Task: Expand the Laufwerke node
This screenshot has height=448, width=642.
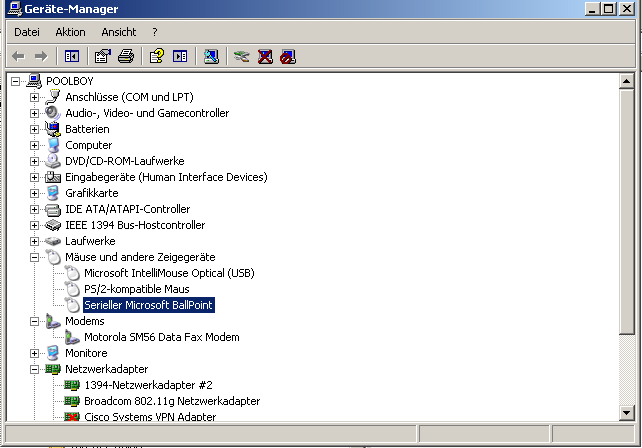Action: [34, 241]
